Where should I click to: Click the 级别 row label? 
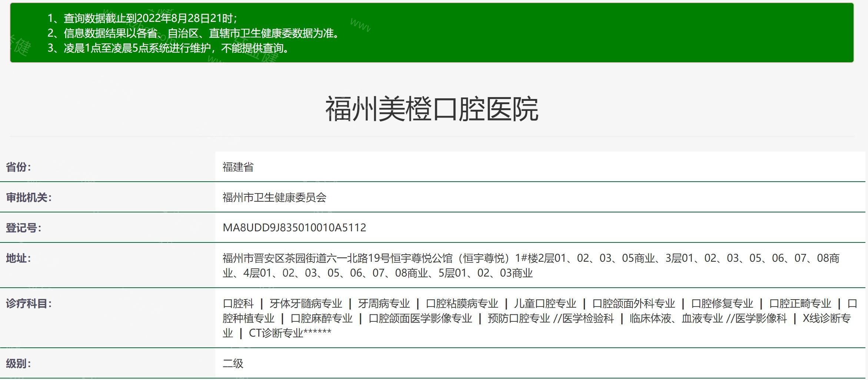[19, 364]
